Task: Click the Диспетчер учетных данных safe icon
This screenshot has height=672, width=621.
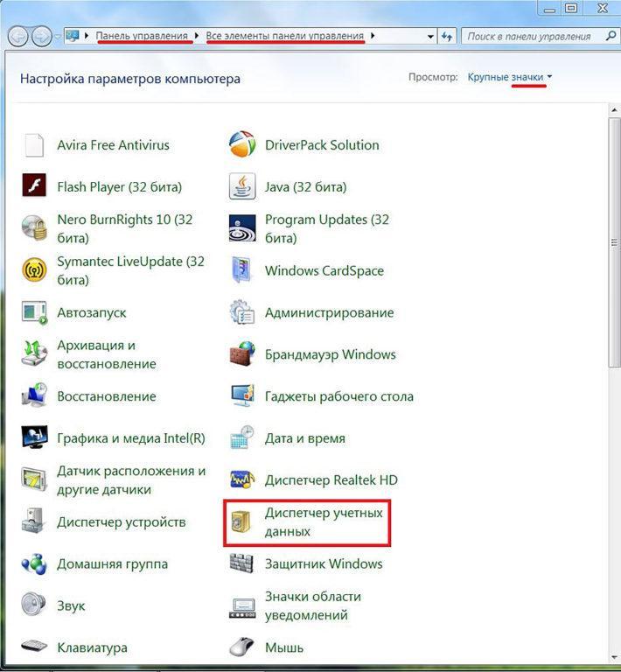Action: click(241, 522)
